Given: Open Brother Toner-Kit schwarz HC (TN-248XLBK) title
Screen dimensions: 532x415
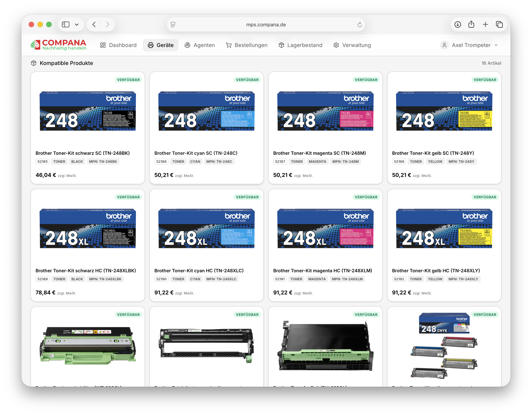Looking at the screenshot, I should (86, 270).
